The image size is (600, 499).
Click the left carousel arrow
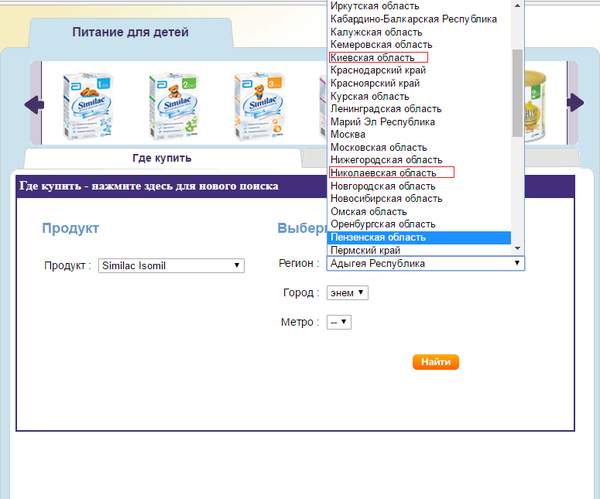[x=34, y=104]
